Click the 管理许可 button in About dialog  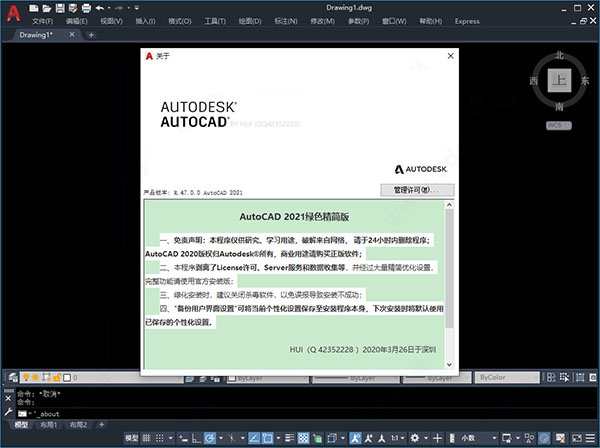[417, 190]
